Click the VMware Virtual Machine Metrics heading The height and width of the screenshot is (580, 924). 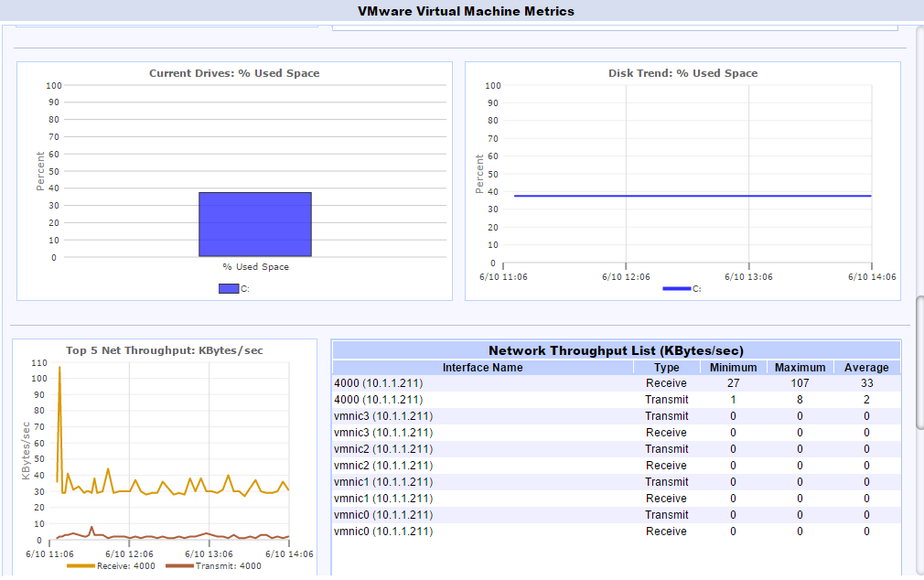466,11
